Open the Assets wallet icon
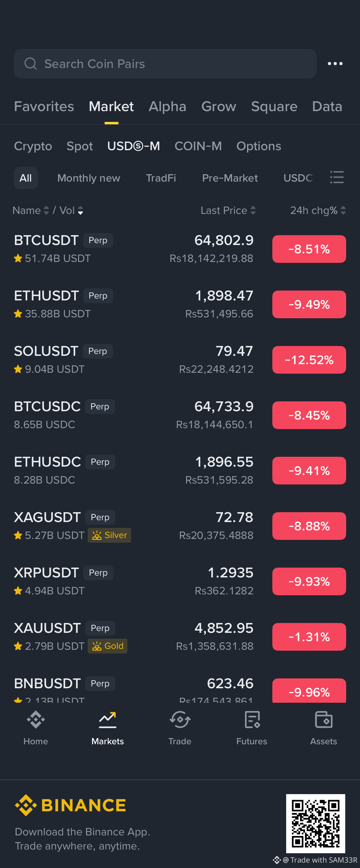 tap(324, 719)
